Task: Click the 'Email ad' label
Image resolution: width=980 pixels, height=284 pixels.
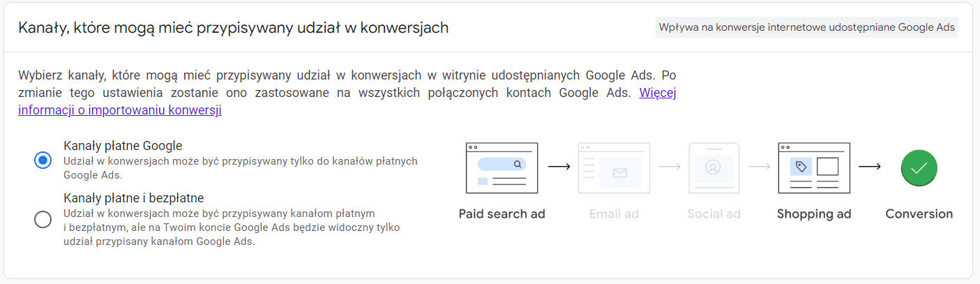Action: click(x=614, y=214)
